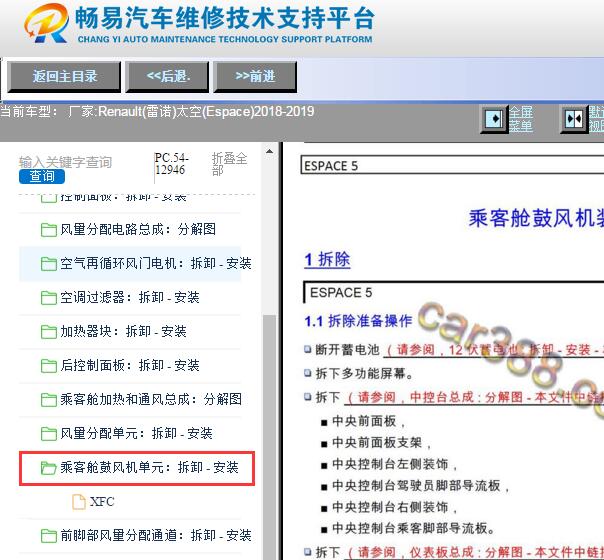Image resolution: width=604 pixels, height=560 pixels.
Task: Click folder icon beside 风量分配单元
Action: coord(48,434)
